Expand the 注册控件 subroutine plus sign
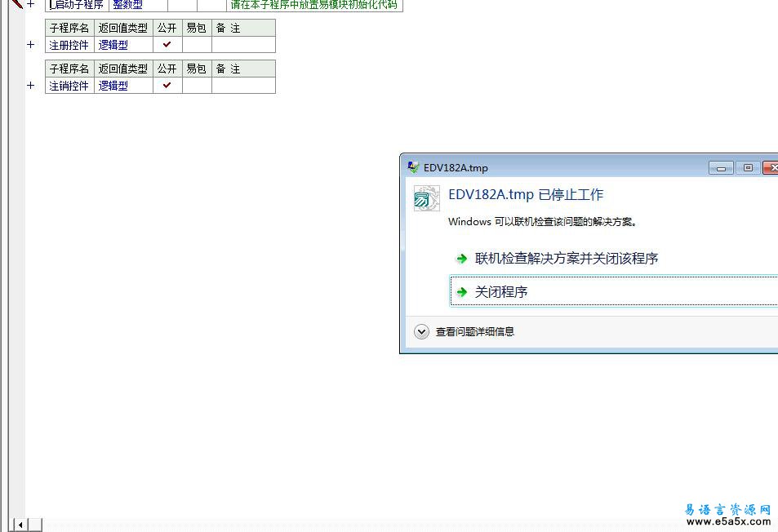 pos(31,45)
